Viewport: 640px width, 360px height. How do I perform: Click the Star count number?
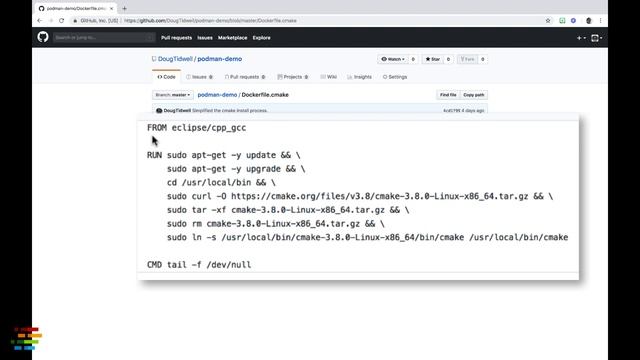[x=448, y=59]
